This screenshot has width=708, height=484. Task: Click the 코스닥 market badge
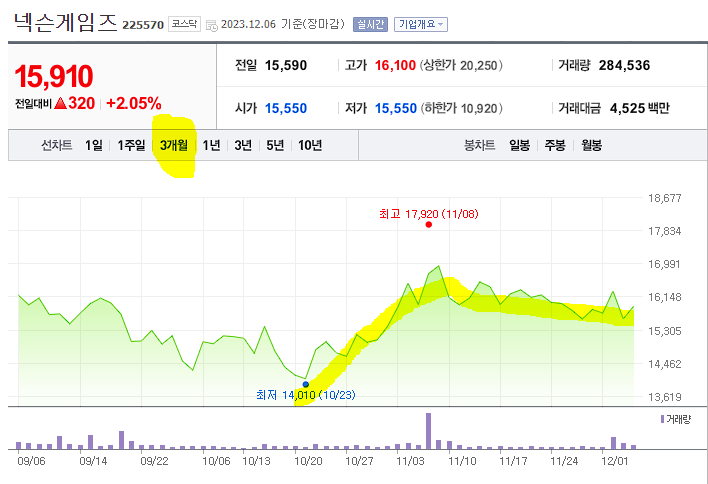(184, 24)
